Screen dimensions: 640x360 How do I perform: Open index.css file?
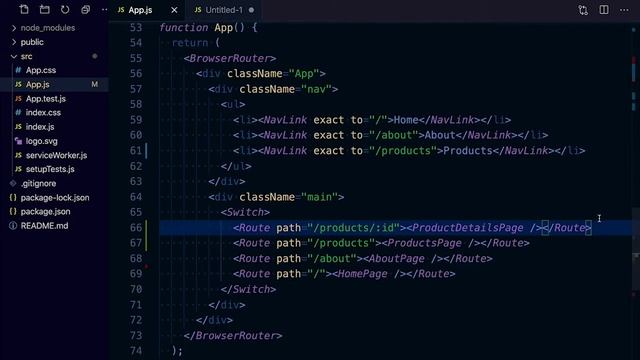(x=43, y=113)
